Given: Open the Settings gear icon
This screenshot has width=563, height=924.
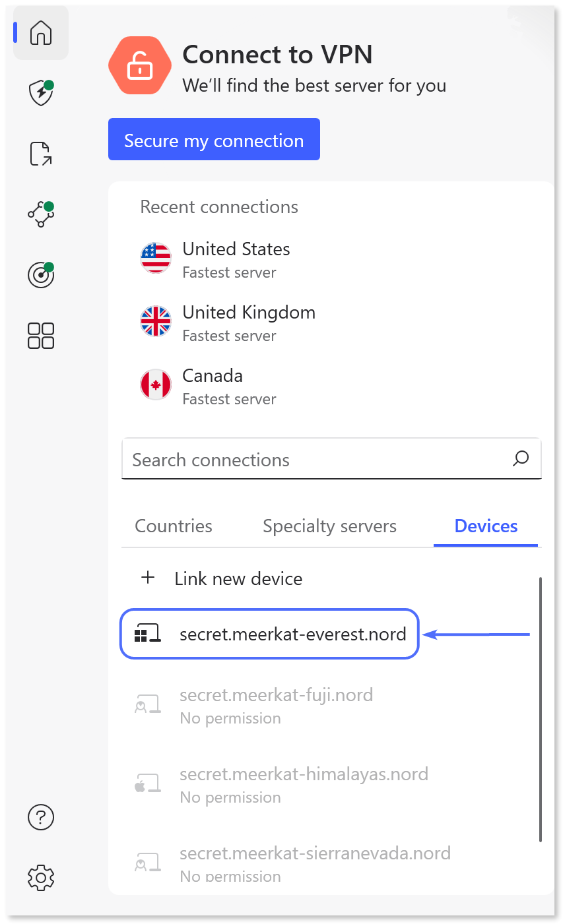Looking at the screenshot, I should (x=40, y=878).
